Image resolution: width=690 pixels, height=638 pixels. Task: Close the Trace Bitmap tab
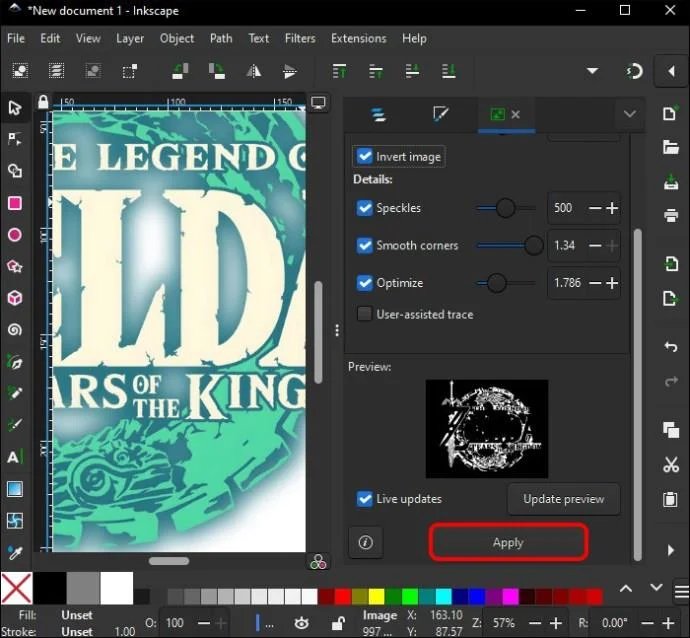516,114
